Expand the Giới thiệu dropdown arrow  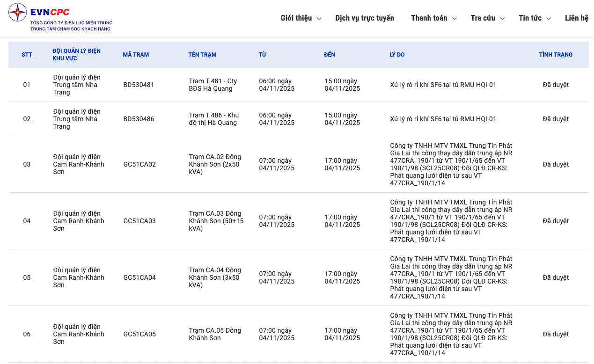click(319, 19)
